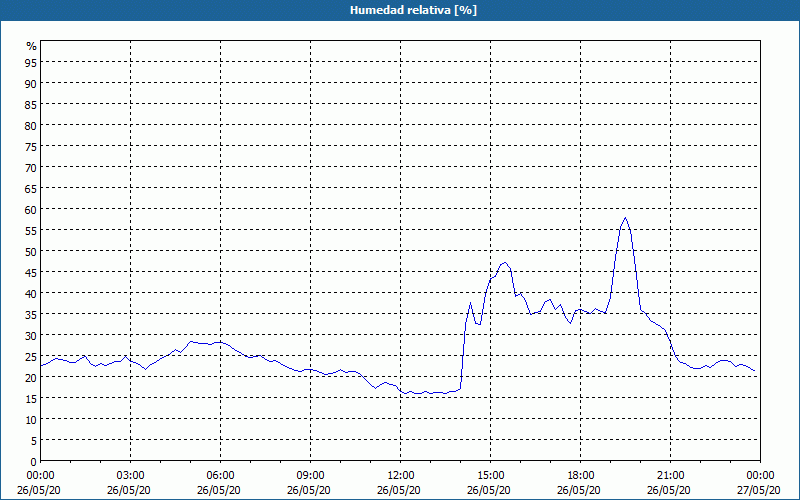Click the 5 value on the vertical axis
Image resolution: width=800 pixels, height=500 pixels.
click(x=34, y=440)
